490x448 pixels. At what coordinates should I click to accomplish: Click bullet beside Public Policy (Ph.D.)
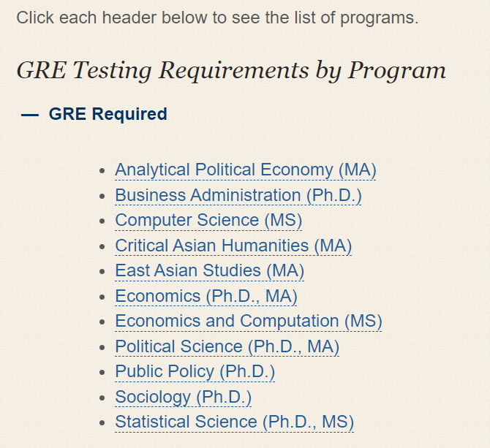[102, 373]
